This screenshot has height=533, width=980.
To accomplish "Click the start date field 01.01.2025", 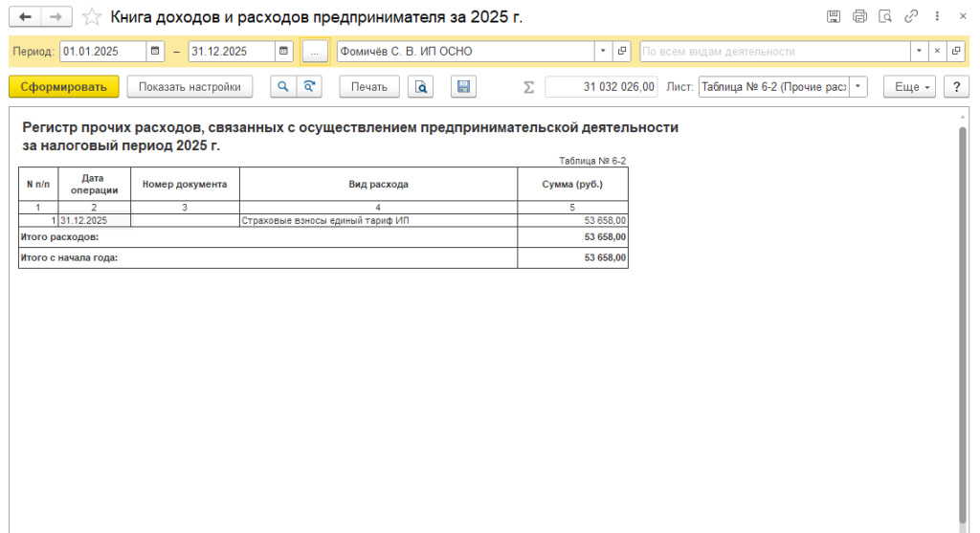I will tap(102, 51).
